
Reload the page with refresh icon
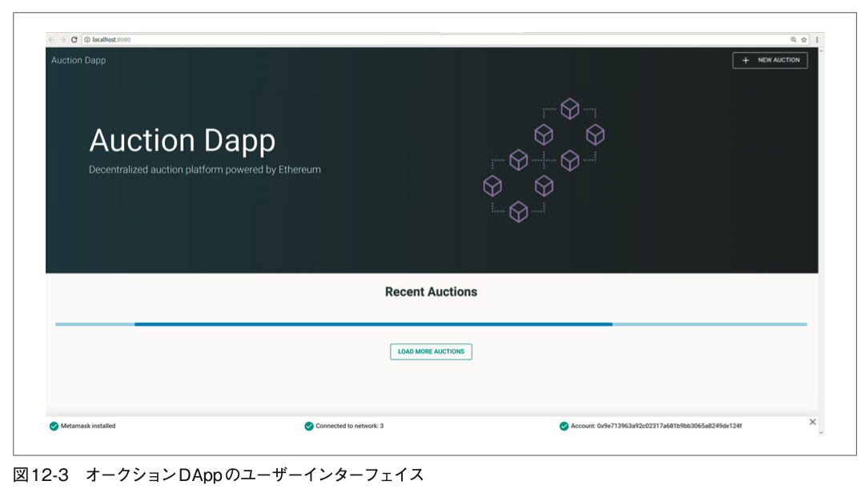[74, 40]
